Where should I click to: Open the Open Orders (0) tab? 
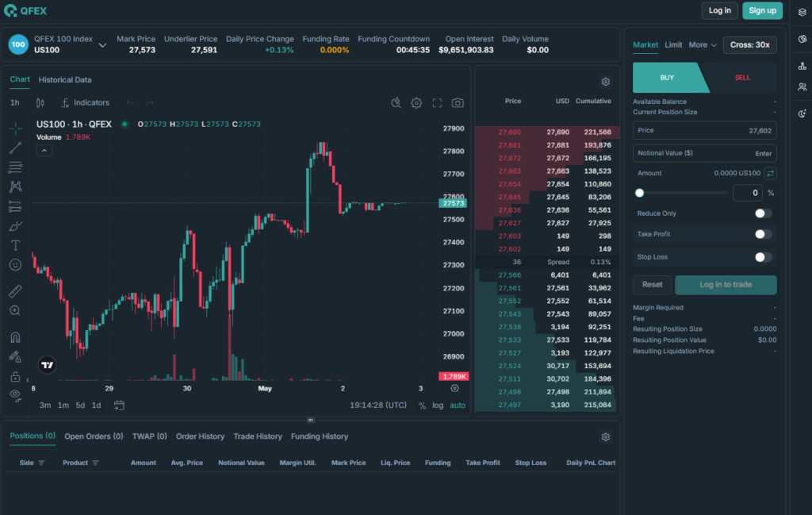(94, 436)
